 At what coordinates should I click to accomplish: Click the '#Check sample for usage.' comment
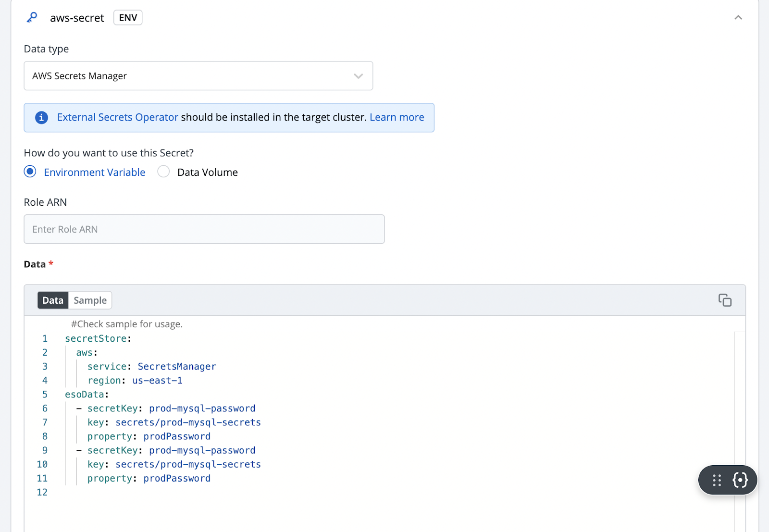tap(127, 324)
